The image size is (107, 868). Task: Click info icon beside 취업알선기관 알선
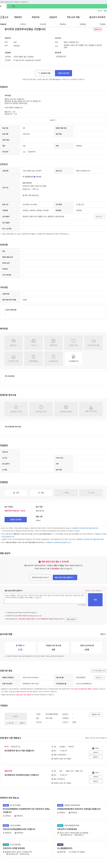tap(60, 646)
